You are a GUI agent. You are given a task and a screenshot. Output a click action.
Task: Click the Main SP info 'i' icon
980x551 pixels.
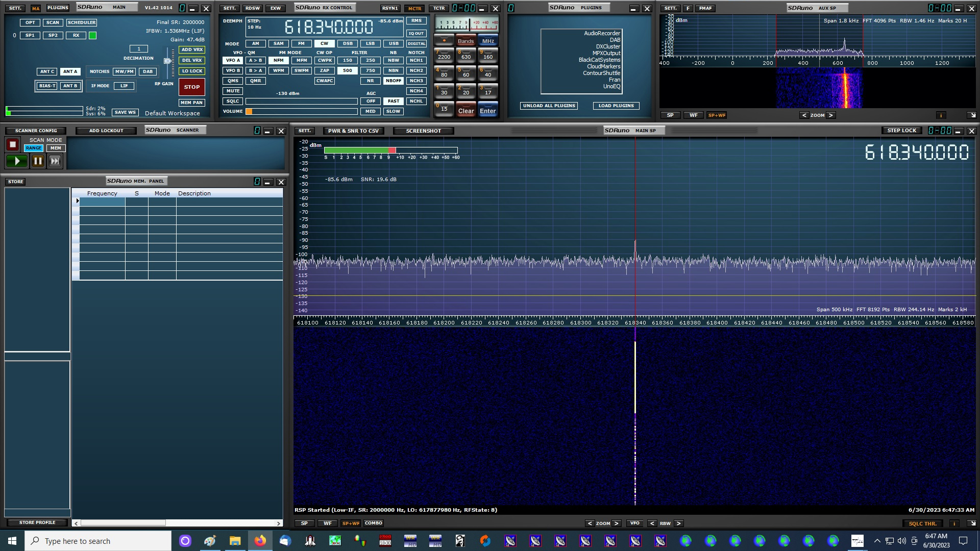954,523
